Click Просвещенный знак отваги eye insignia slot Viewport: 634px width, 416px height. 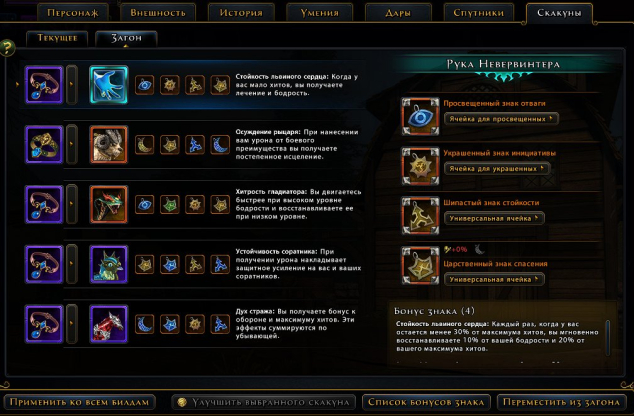pos(420,116)
